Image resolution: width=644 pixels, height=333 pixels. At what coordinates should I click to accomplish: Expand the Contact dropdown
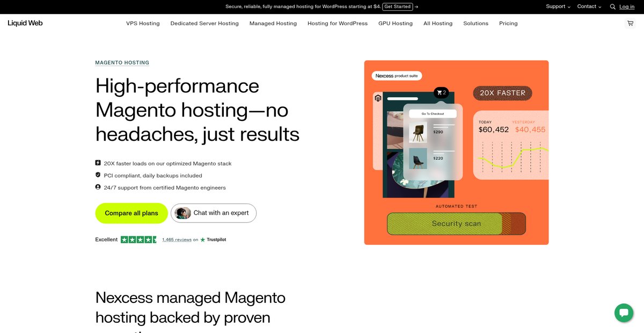pos(589,6)
